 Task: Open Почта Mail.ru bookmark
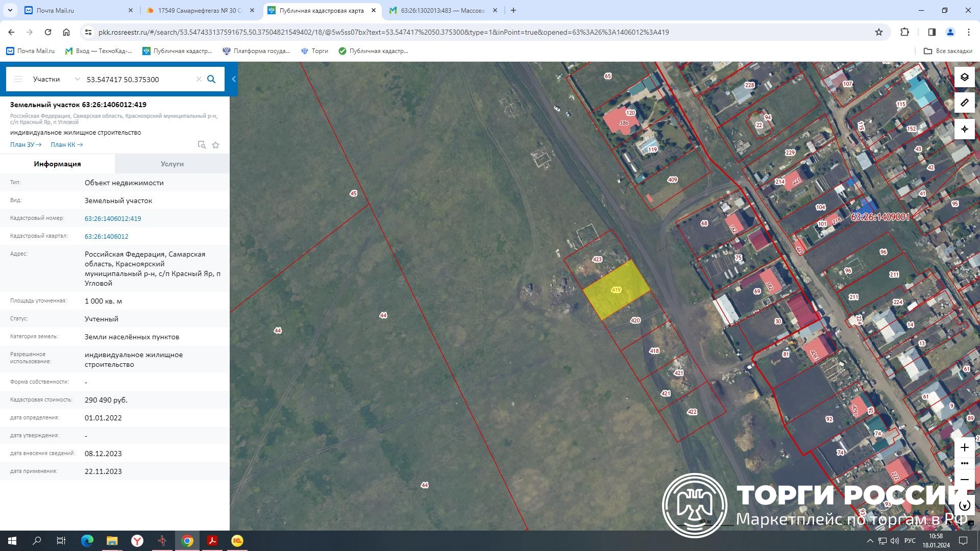(31, 51)
